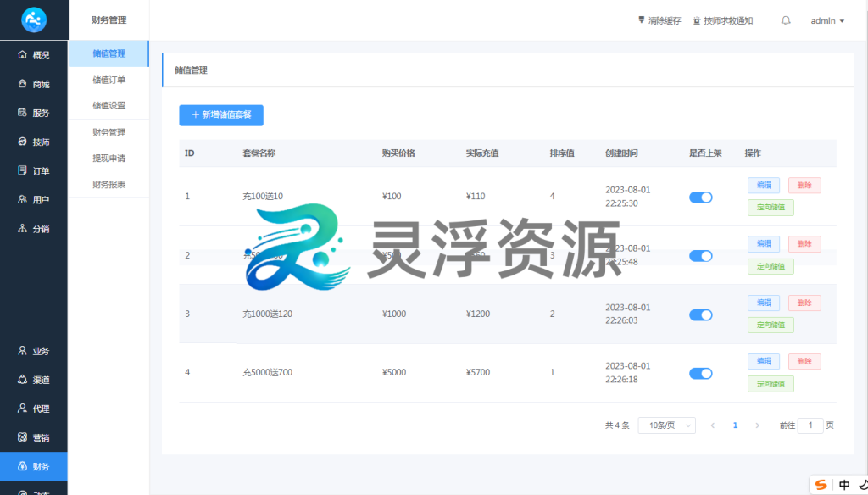
Task: Click 删除 delete for 充100送10 row
Action: tap(804, 185)
